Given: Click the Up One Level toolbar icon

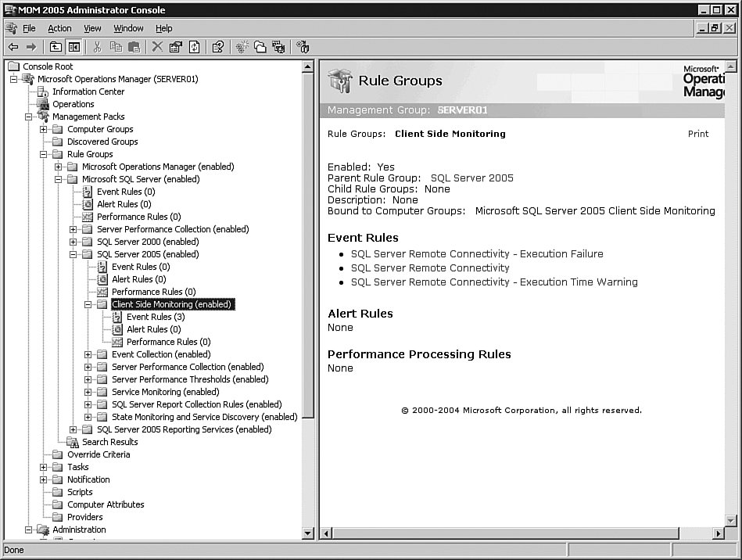Looking at the screenshot, I should [56, 47].
